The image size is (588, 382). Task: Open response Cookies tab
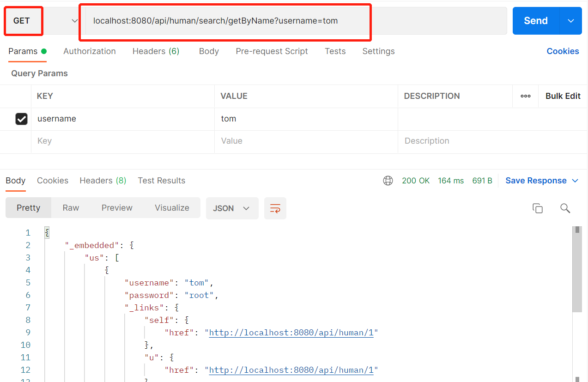(53, 181)
